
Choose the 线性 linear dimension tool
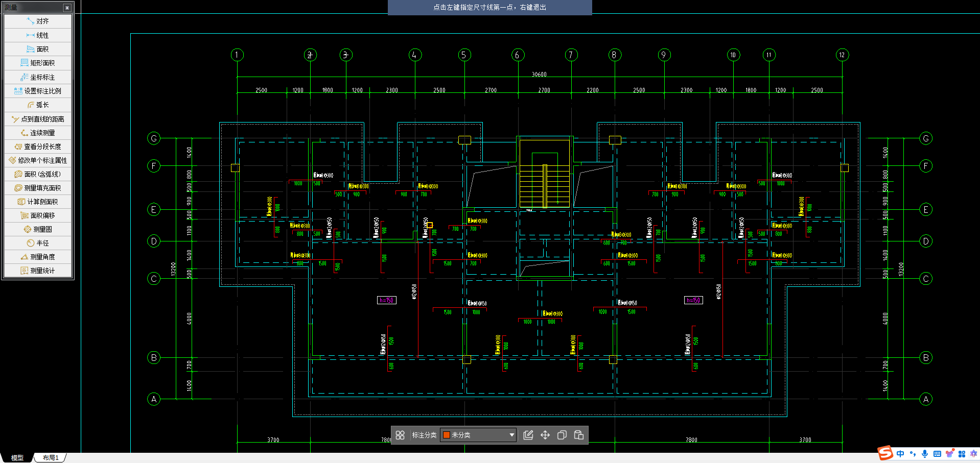pyautogui.click(x=38, y=35)
